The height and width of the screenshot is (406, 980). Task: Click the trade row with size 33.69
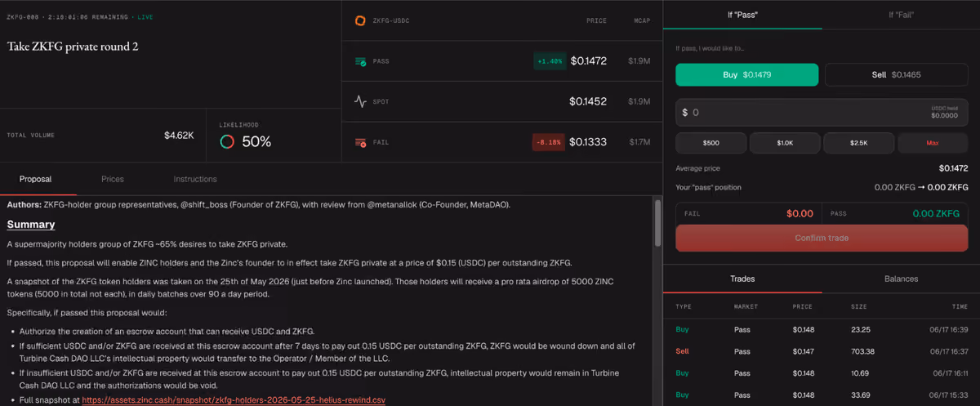tap(822, 395)
